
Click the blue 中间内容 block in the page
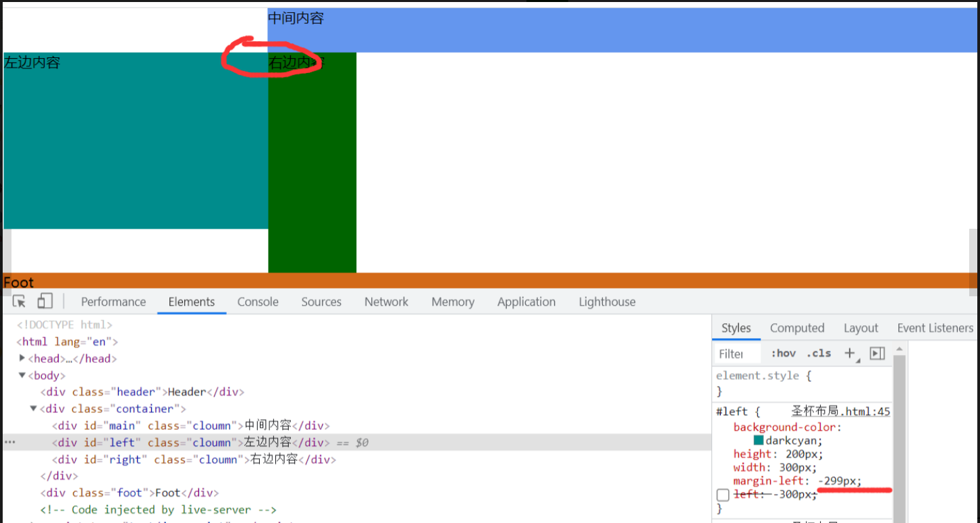point(624,30)
